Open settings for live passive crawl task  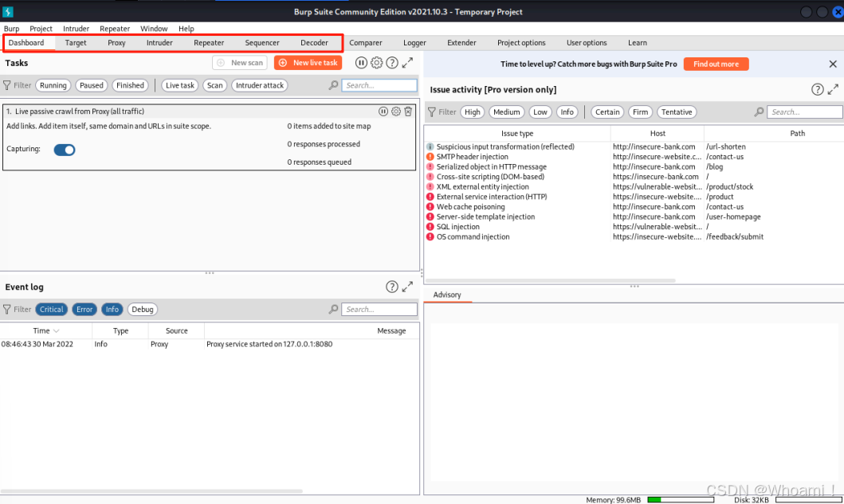396,111
